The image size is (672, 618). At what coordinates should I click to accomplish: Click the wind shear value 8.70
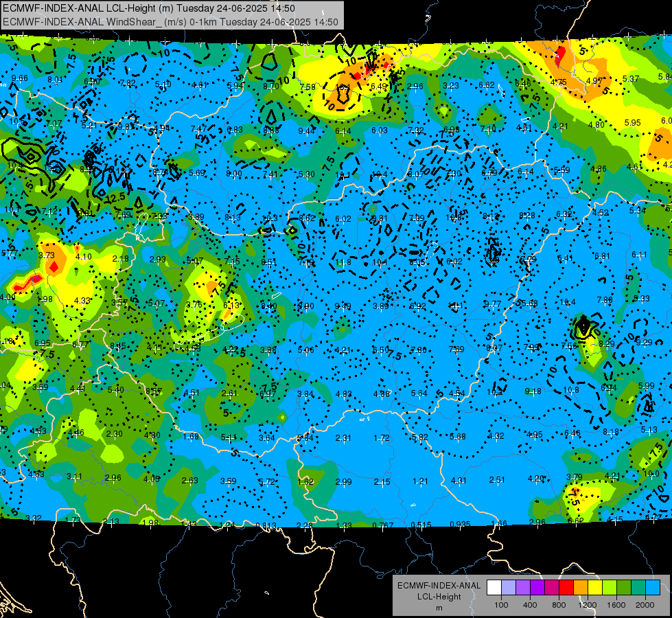point(271,87)
